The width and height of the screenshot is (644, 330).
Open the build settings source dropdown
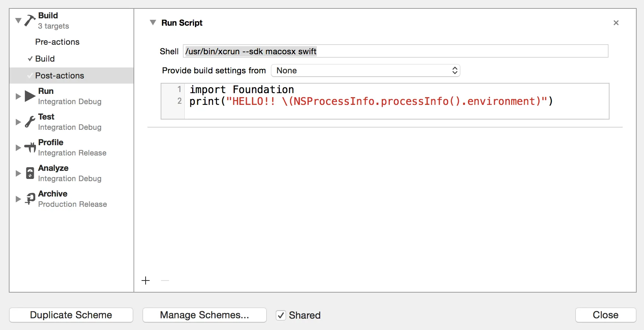tap(365, 70)
